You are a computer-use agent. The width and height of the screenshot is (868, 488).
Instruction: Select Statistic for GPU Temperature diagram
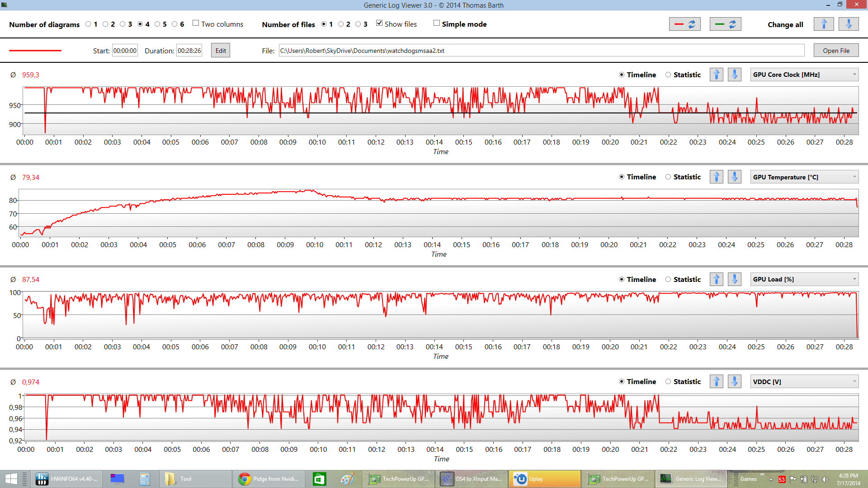tap(668, 177)
